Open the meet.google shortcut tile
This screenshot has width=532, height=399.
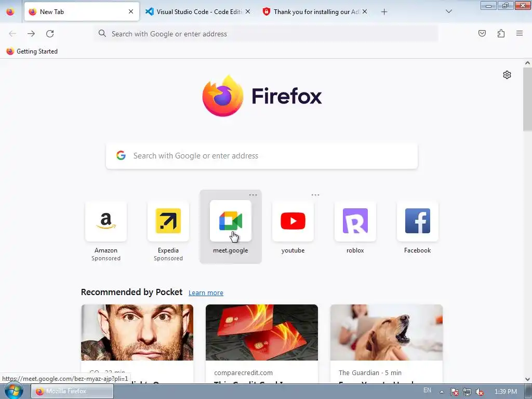(x=231, y=227)
